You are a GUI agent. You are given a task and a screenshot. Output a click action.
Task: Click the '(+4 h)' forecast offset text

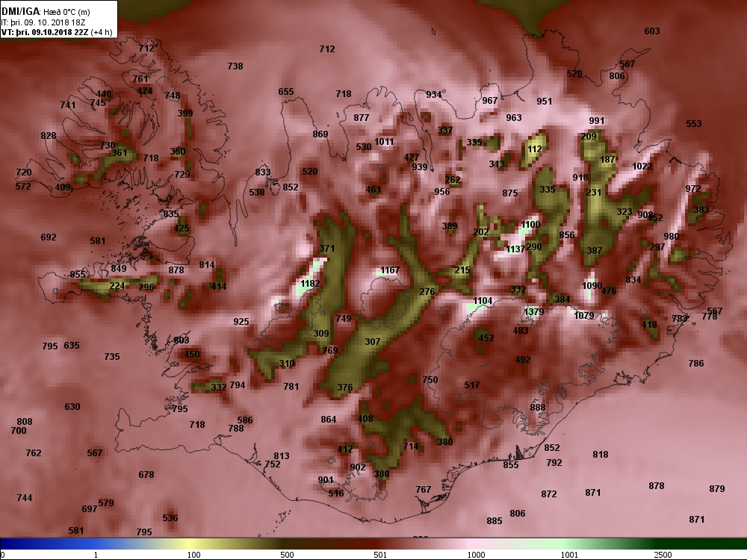pos(102,32)
